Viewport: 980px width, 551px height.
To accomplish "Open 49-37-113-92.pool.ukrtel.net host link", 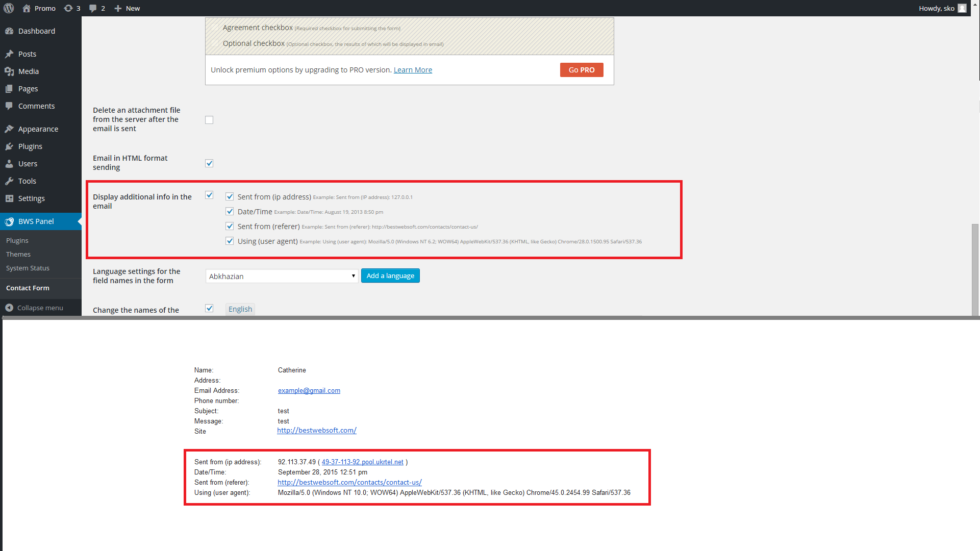I will (x=362, y=462).
